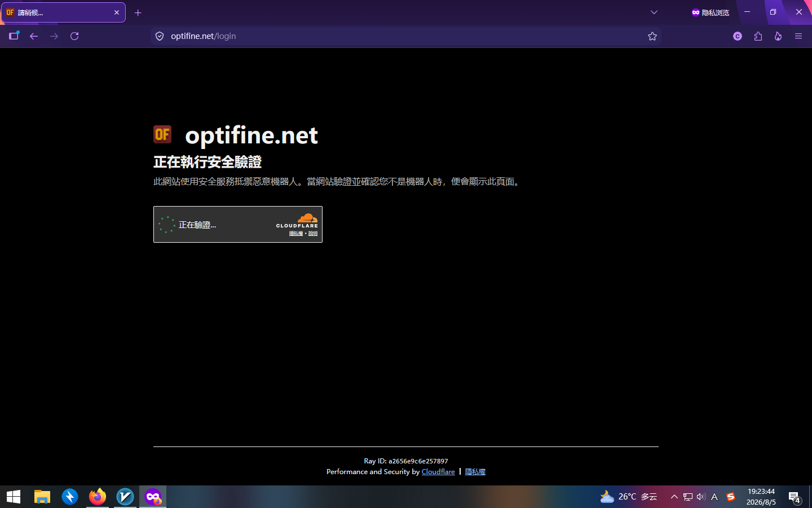The width and height of the screenshot is (812, 508).
Task: Click the OF OptiFine logo image
Action: 162,134
